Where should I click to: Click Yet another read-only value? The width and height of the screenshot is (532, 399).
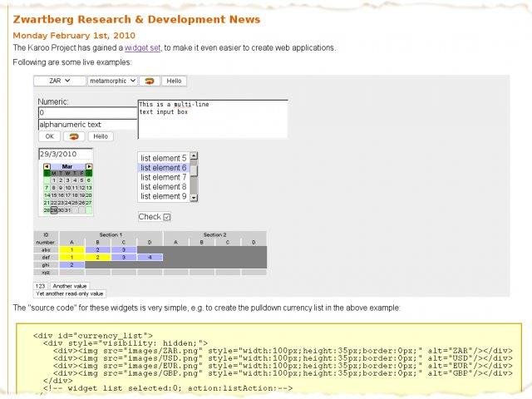(x=70, y=293)
